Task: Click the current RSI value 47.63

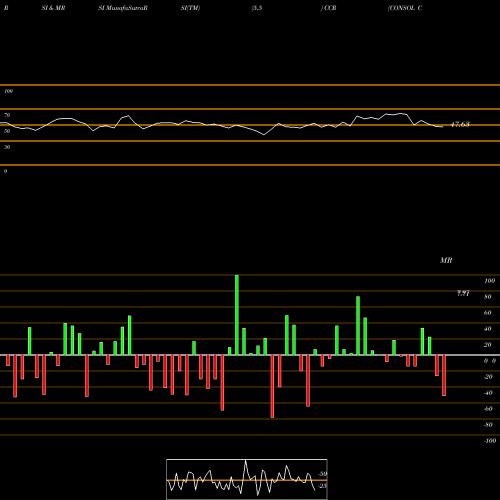Action: pyautogui.click(x=460, y=124)
